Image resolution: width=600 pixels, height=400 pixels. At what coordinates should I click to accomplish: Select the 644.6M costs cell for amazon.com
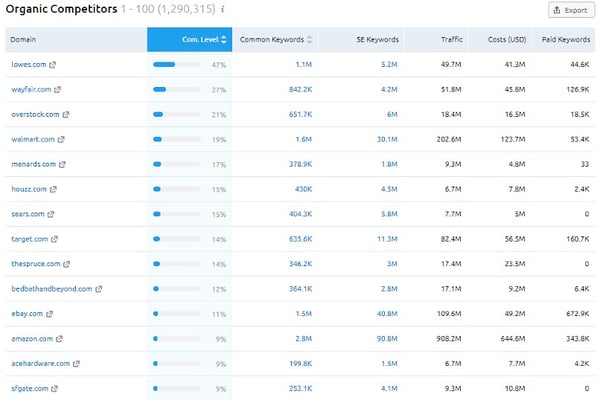click(x=513, y=339)
